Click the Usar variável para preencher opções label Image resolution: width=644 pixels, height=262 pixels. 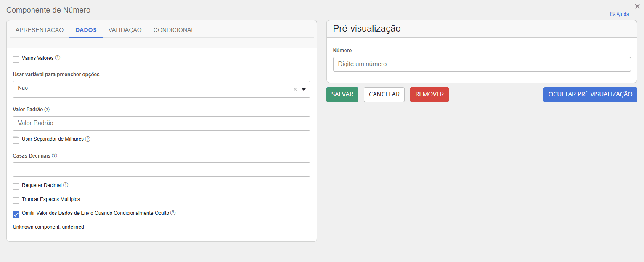point(56,74)
